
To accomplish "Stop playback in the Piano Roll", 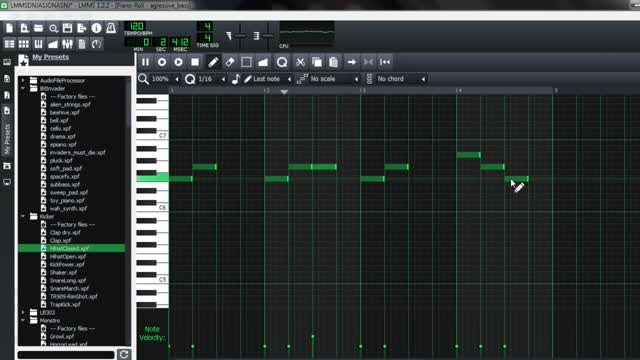I will coord(195,62).
